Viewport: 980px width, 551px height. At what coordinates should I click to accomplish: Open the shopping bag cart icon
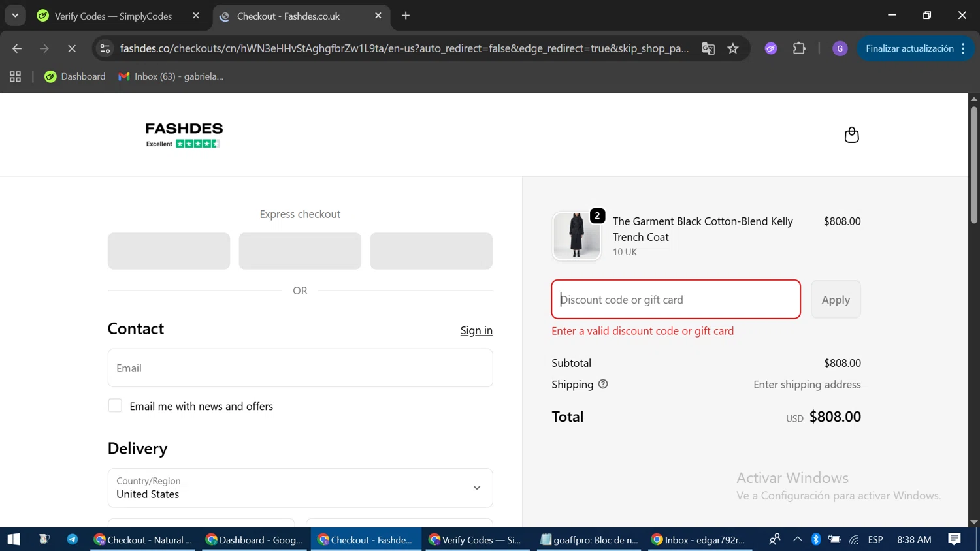[851, 134]
